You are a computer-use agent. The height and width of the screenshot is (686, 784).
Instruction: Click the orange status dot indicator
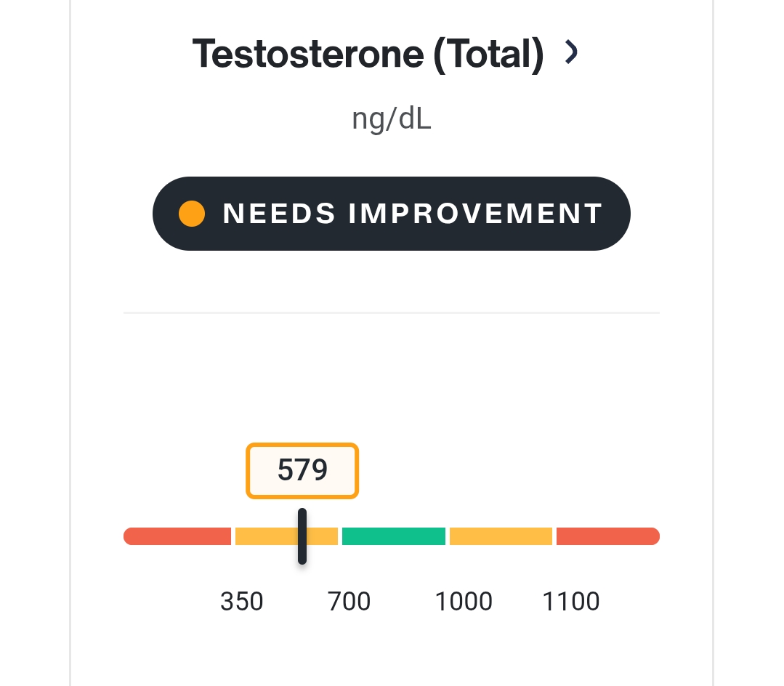(x=192, y=214)
